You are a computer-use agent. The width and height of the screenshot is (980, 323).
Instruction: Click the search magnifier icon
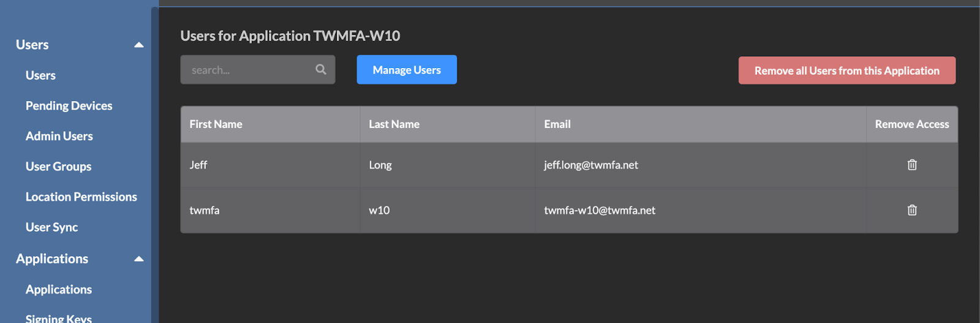pyautogui.click(x=321, y=70)
